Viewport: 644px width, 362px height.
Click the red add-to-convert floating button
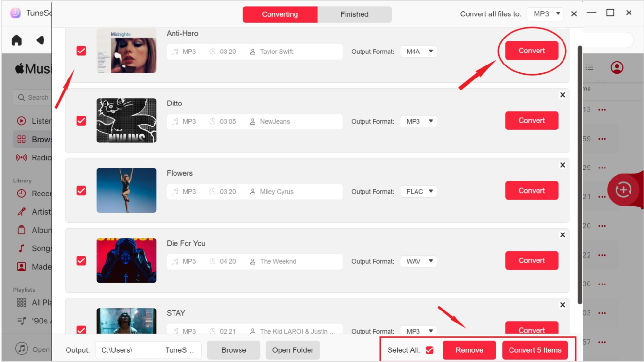pos(623,190)
